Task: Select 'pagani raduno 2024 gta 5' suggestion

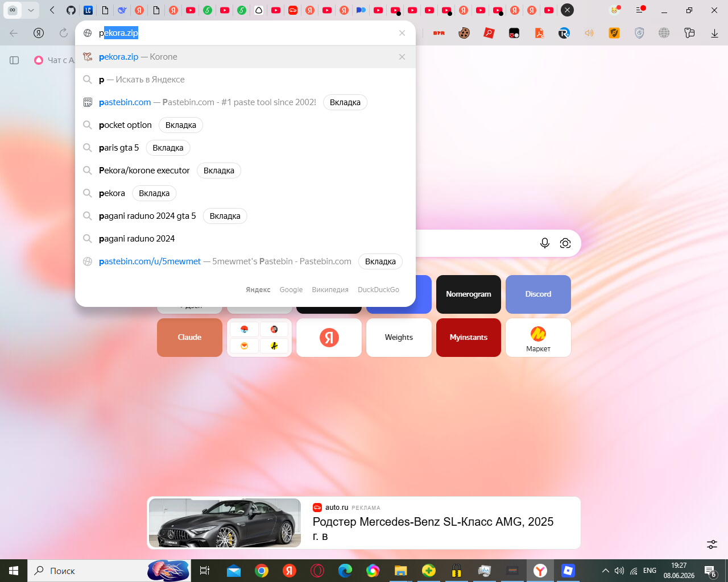Action: pyautogui.click(x=147, y=216)
